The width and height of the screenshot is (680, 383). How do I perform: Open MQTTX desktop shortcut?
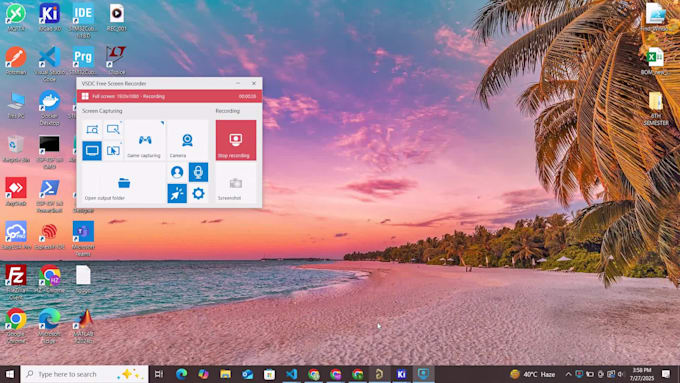pyautogui.click(x=16, y=18)
